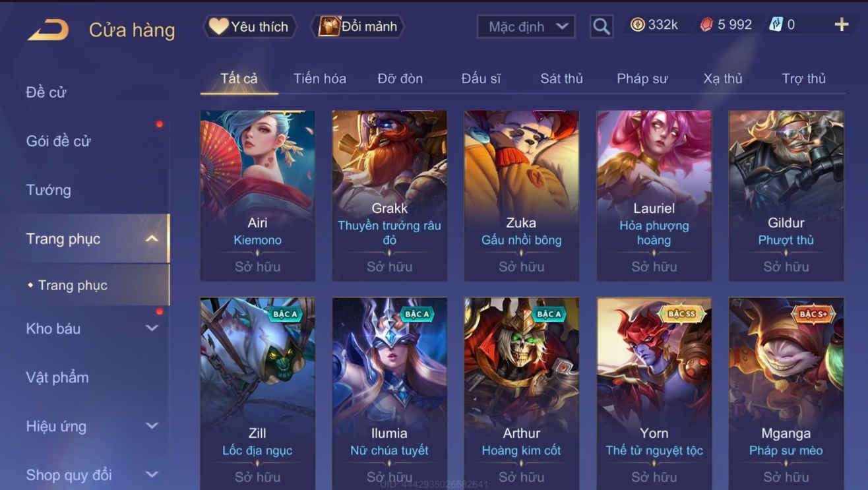Switch to the Tiến hóa tab
This screenshot has width=868, height=490.
tap(320, 78)
